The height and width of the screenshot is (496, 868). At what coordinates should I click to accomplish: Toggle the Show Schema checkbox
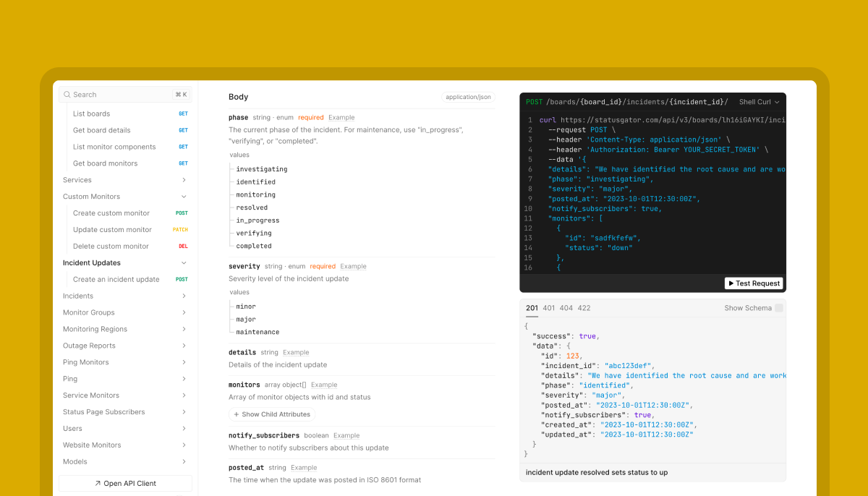pyautogui.click(x=778, y=308)
